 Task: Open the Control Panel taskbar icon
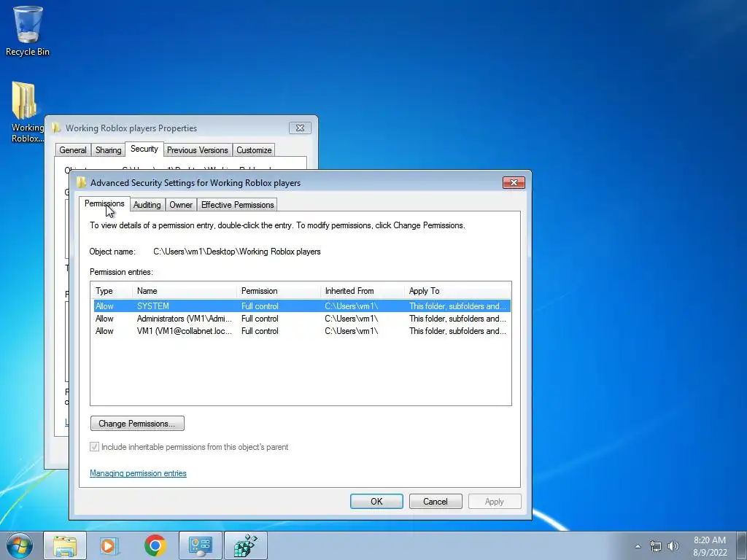click(200, 545)
